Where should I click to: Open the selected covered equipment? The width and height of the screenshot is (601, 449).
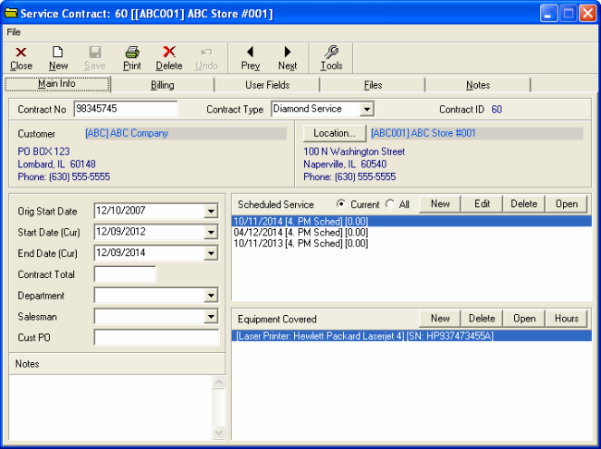point(524,319)
